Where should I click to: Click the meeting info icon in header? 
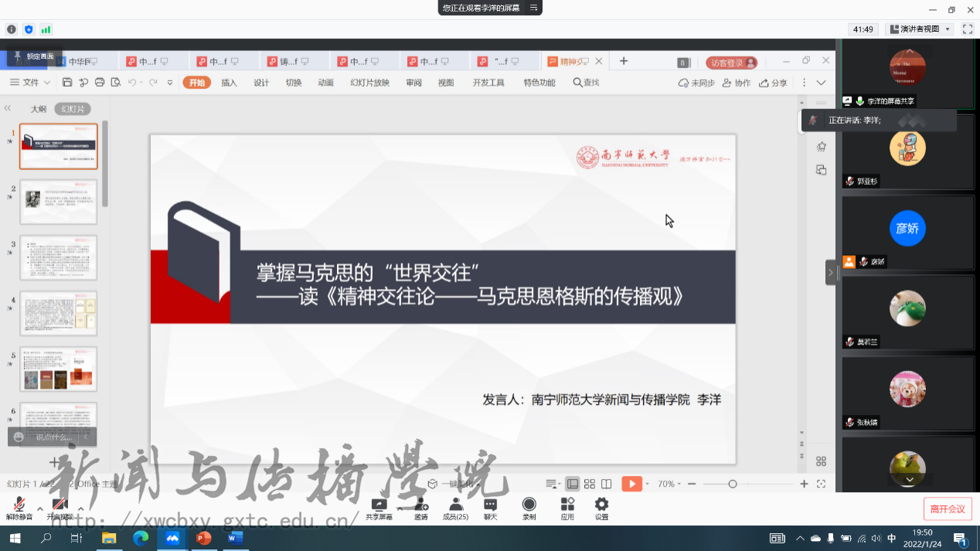pos(12,29)
